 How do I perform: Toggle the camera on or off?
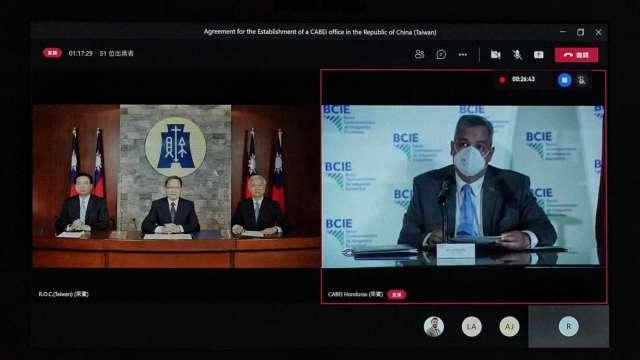point(496,54)
